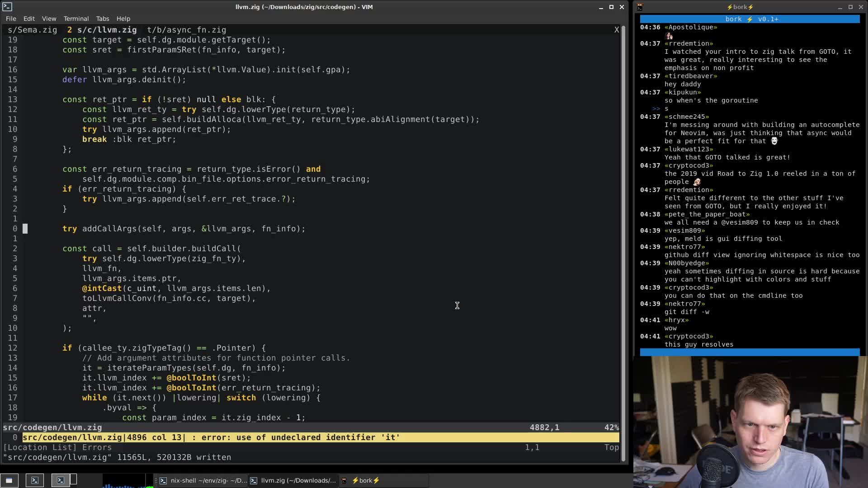868x488 pixels.
Task: Click the '[Location List] Errors' status line
Action: tap(57, 447)
